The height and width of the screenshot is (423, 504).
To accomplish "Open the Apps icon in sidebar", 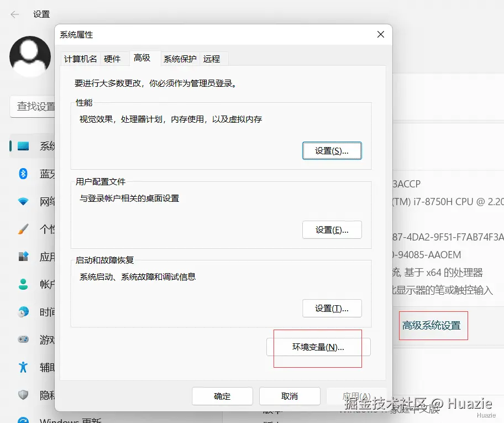I will click(x=23, y=257).
